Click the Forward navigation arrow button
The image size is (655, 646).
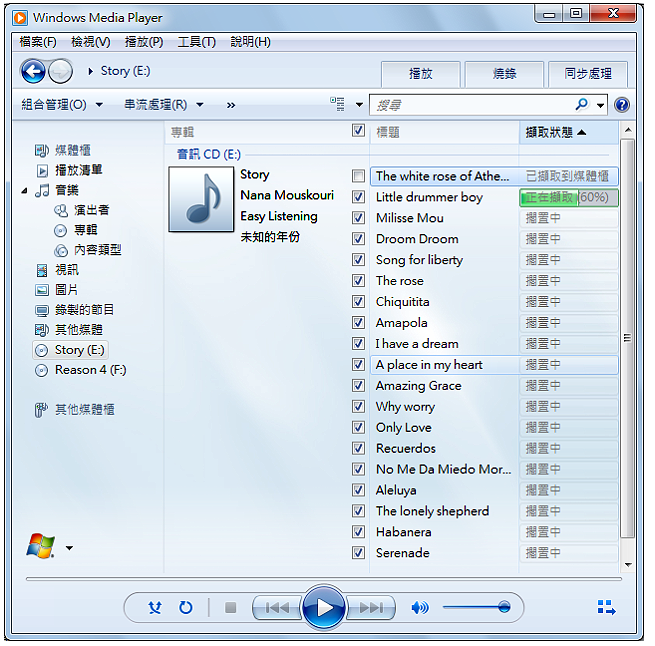pos(61,71)
